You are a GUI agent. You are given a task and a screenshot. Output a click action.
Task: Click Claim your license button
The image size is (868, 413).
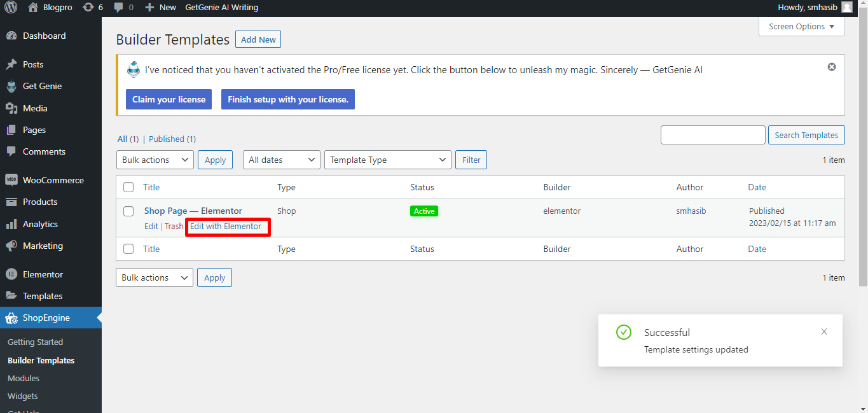(169, 99)
